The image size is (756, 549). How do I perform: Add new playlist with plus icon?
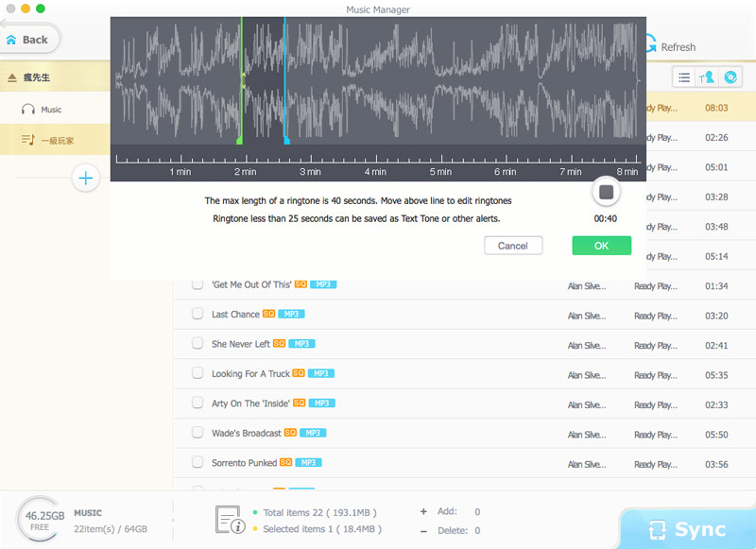(x=86, y=178)
